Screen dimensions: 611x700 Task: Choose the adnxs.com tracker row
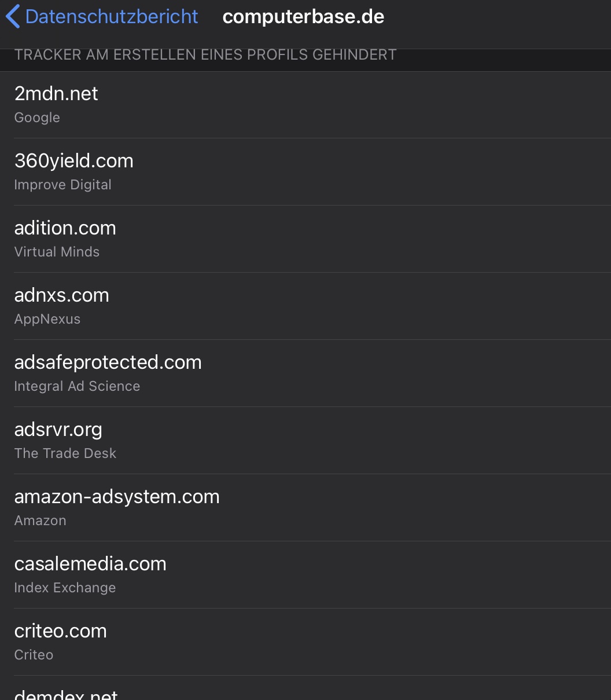[x=305, y=306]
